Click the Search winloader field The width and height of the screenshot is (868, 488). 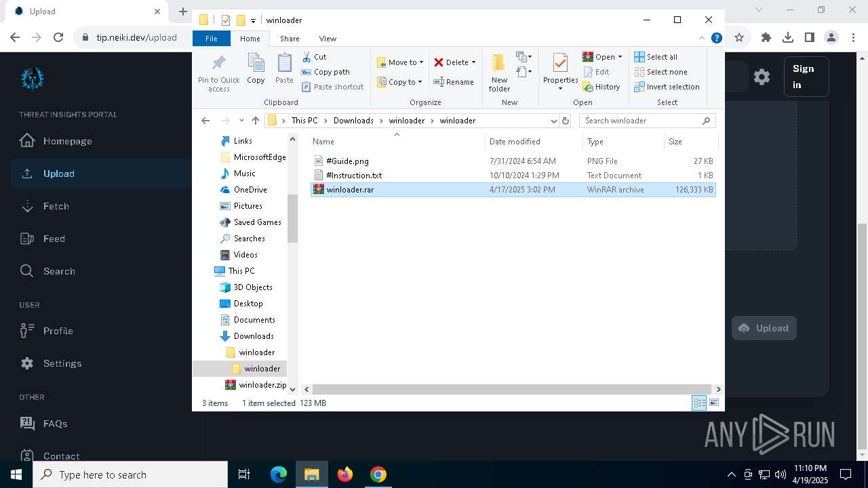coord(647,121)
